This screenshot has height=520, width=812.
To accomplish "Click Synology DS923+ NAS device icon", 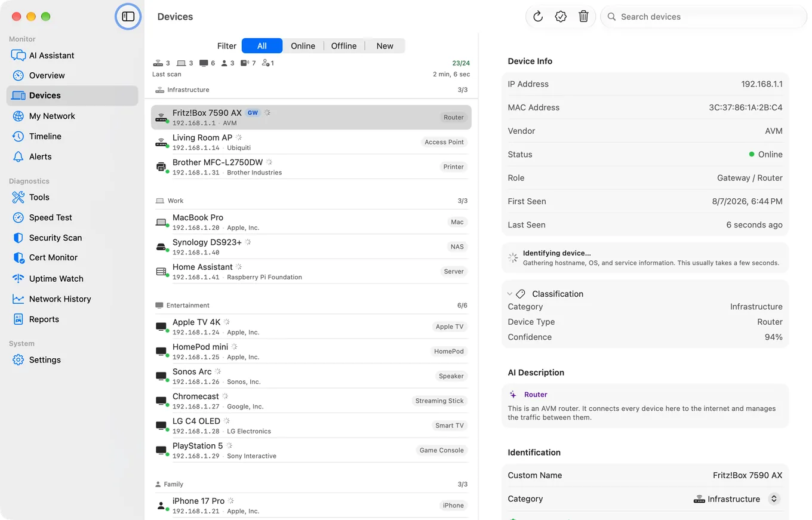I will (x=161, y=247).
